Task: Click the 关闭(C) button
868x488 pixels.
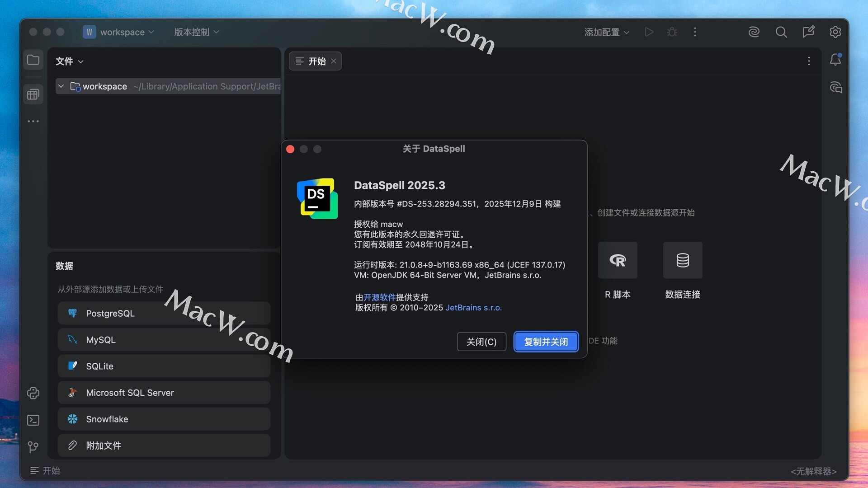Action: [x=481, y=342]
